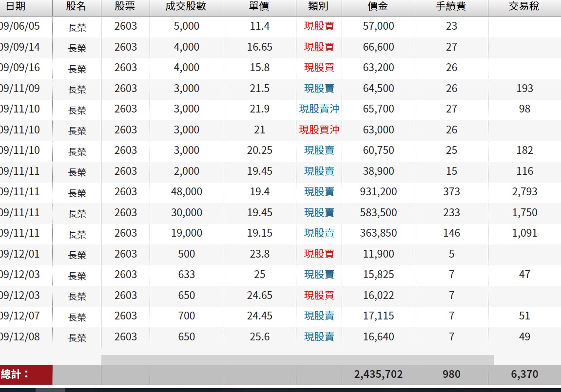561x392 pixels.
Task: Click the 現股賣沖 category cell
Action: coord(319,109)
